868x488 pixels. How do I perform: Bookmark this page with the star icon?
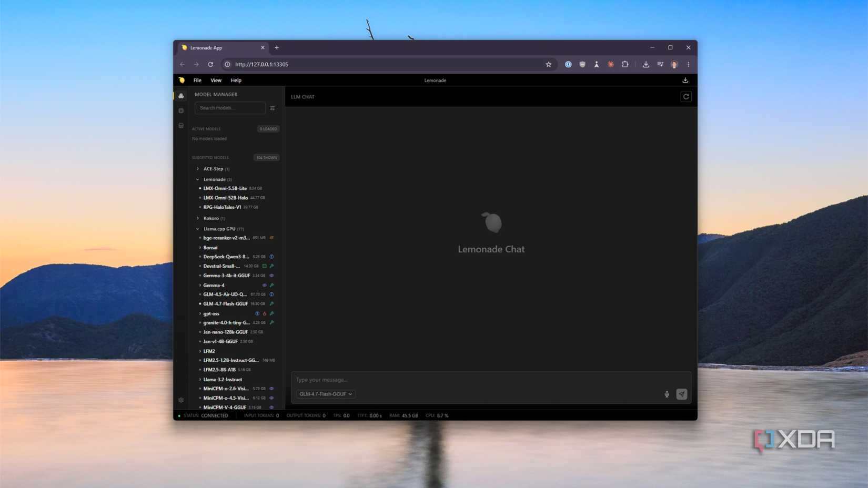coord(549,64)
